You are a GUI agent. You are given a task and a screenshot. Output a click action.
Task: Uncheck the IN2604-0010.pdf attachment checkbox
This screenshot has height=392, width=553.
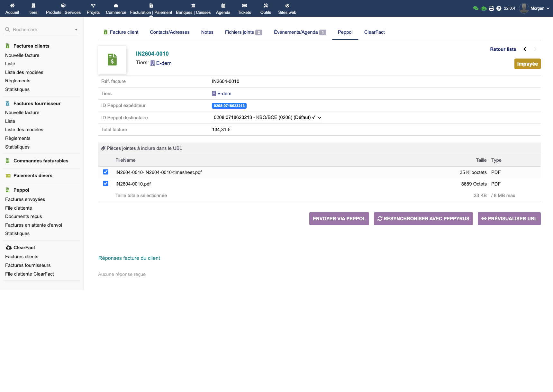point(105,184)
